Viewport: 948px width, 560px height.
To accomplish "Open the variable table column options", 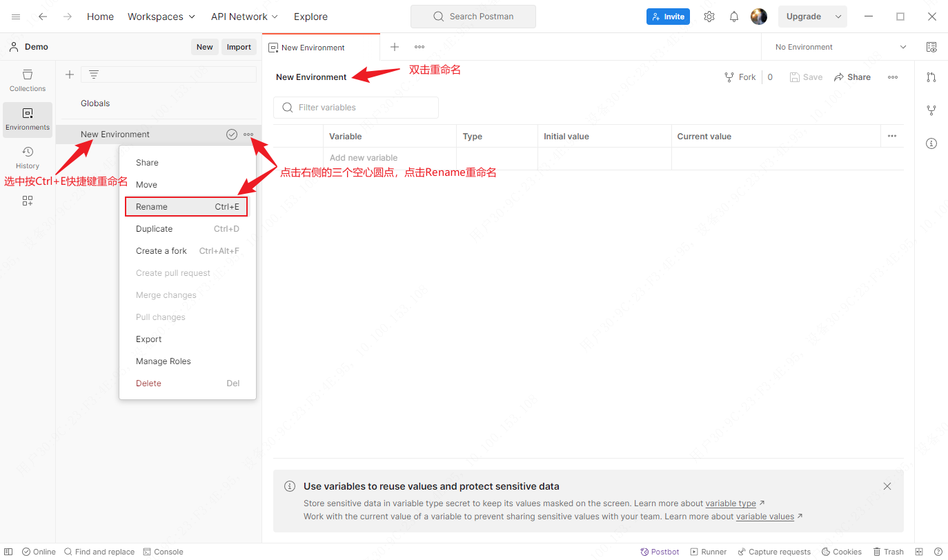I will click(892, 136).
